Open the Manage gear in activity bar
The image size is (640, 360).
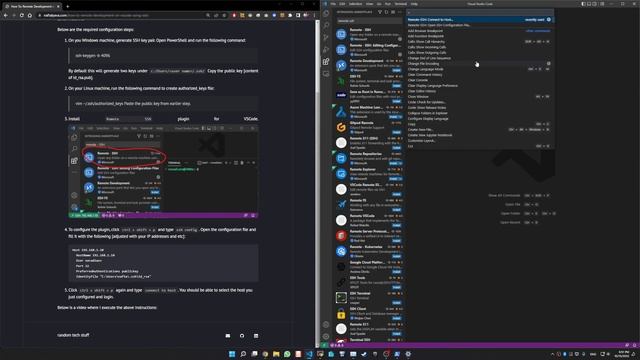[326, 336]
